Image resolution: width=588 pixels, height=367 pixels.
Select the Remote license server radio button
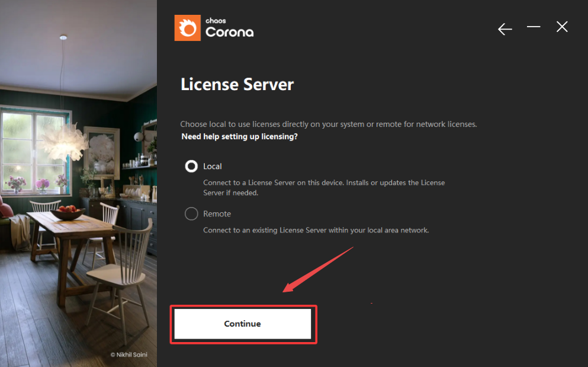click(191, 214)
